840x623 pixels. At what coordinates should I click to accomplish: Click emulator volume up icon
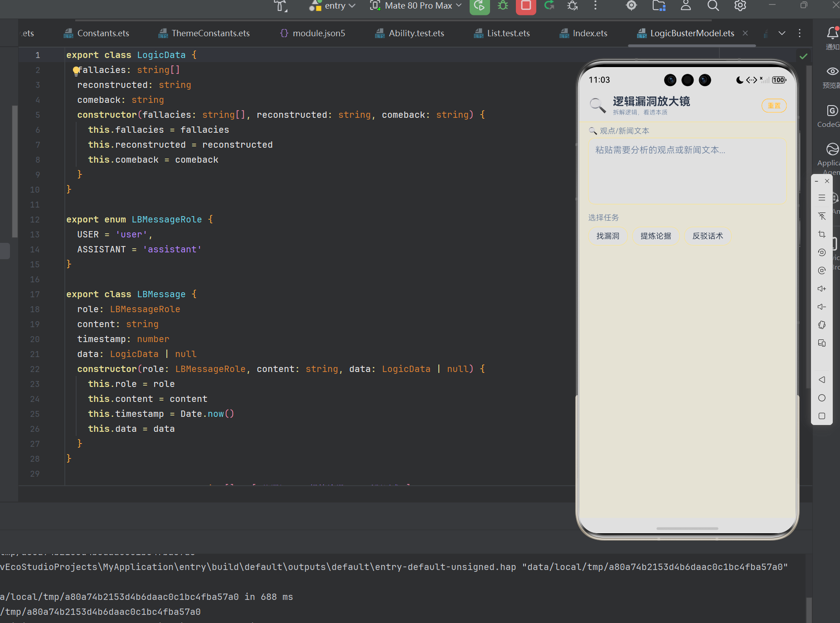(x=822, y=289)
